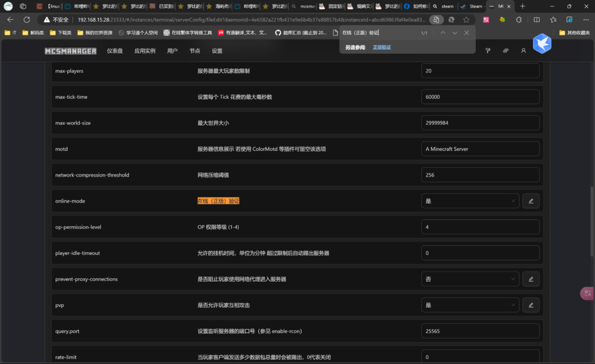Add page to favorites star icon
This screenshot has height=364, width=595.
(x=465, y=19)
